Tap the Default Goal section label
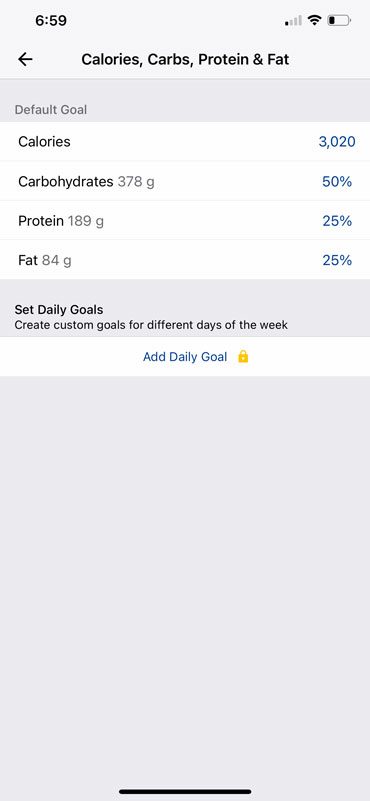 click(51, 110)
